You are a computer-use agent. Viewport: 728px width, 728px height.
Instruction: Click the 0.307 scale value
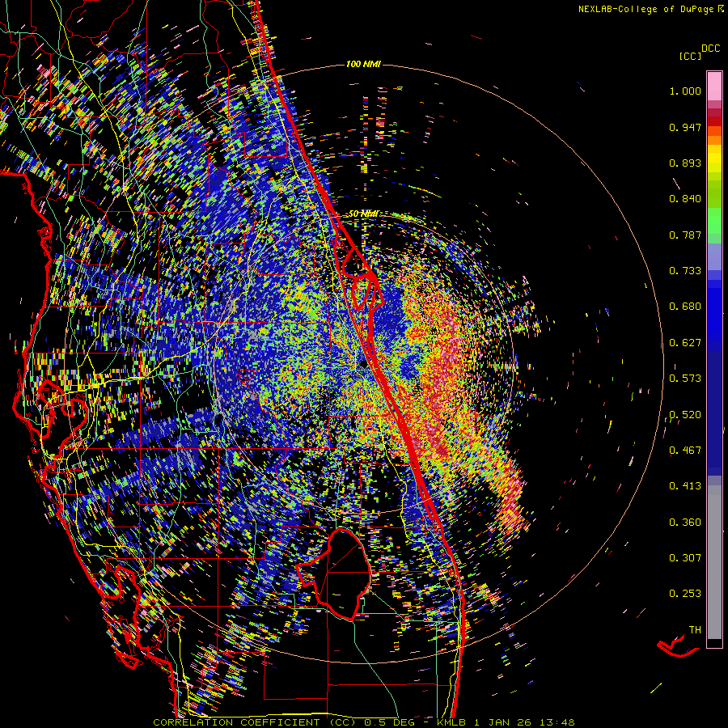[x=685, y=558]
